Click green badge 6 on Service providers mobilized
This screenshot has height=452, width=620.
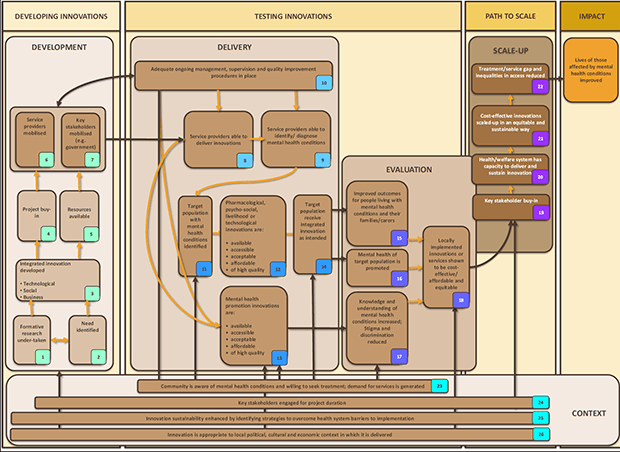[45, 160]
